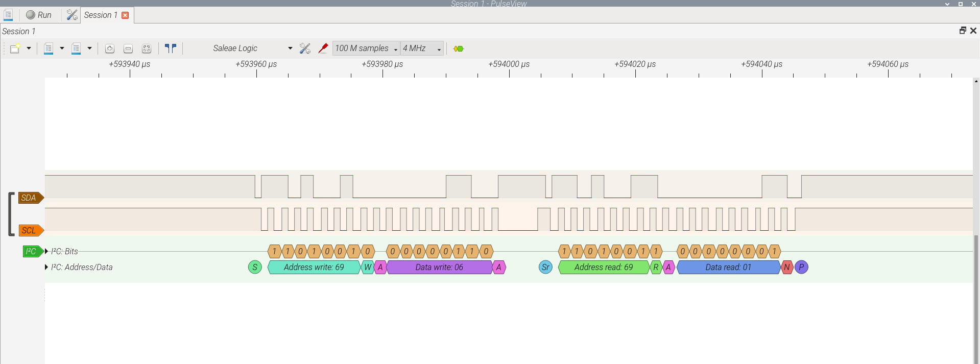Click the W write-bit annotation
This screenshot has height=364, width=980.
(x=368, y=267)
